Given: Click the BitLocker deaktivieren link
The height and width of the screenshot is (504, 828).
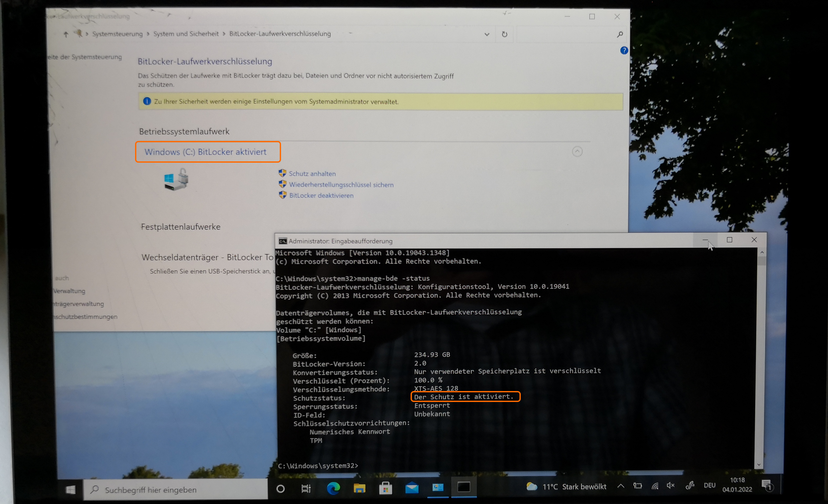Looking at the screenshot, I should point(321,195).
